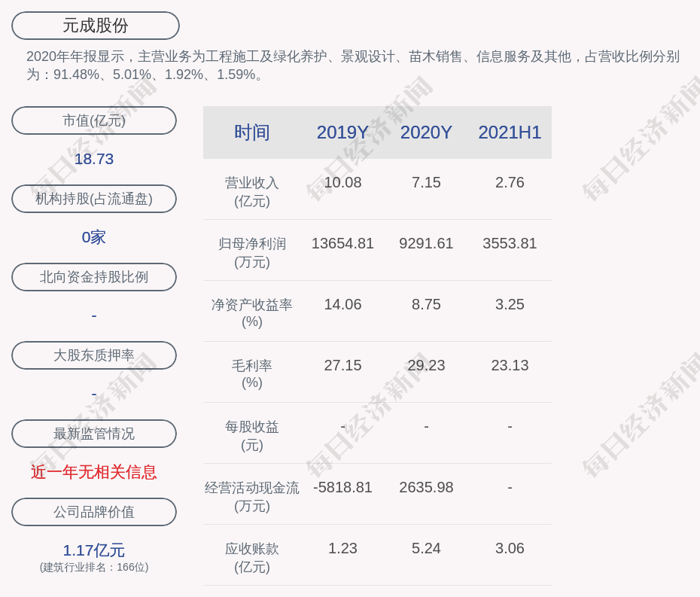Click the 营业收入 (亿元) row label
The width and height of the screenshot is (700, 597).
[x=252, y=191]
